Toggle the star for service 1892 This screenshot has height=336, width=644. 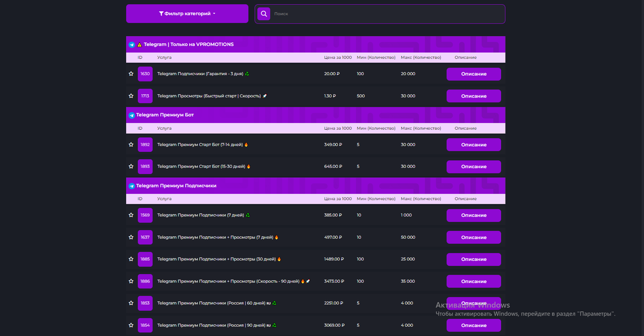(131, 145)
